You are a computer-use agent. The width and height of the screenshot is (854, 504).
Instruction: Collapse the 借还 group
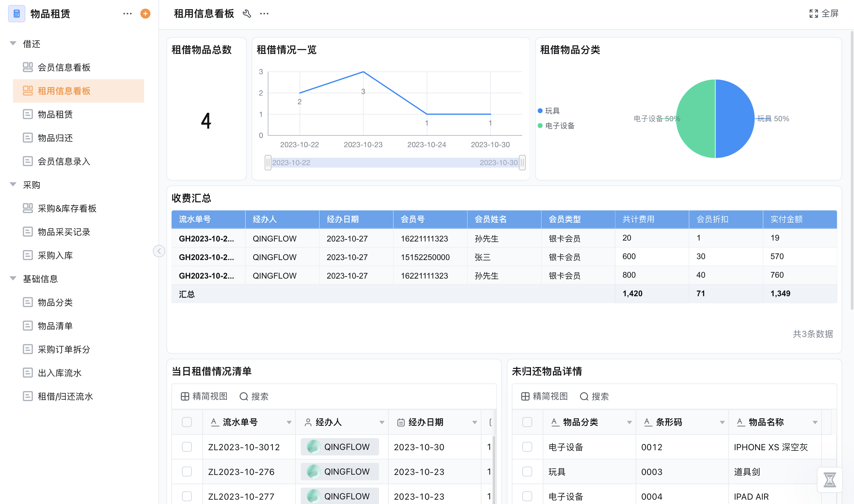(x=13, y=43)
